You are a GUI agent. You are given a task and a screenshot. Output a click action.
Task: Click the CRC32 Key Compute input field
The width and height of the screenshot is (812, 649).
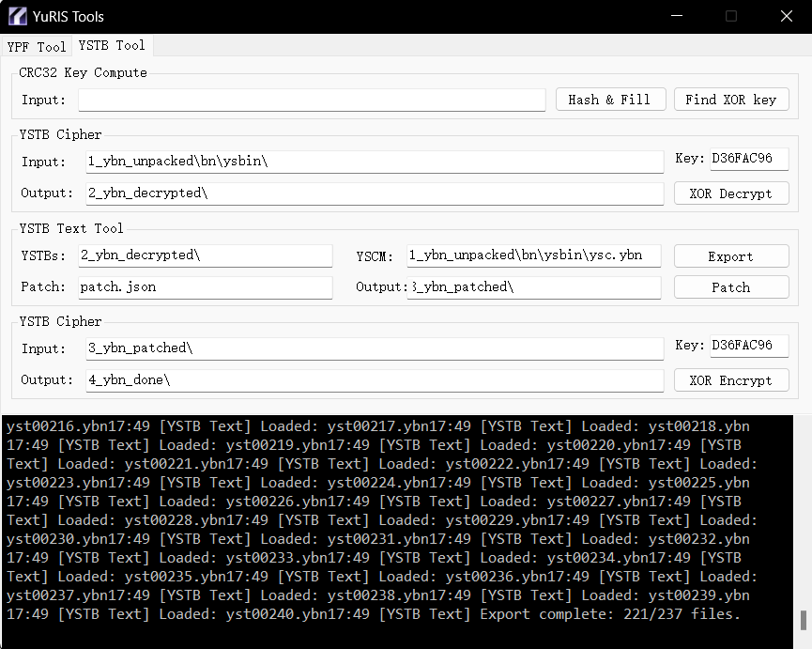(x=312, y=100)
